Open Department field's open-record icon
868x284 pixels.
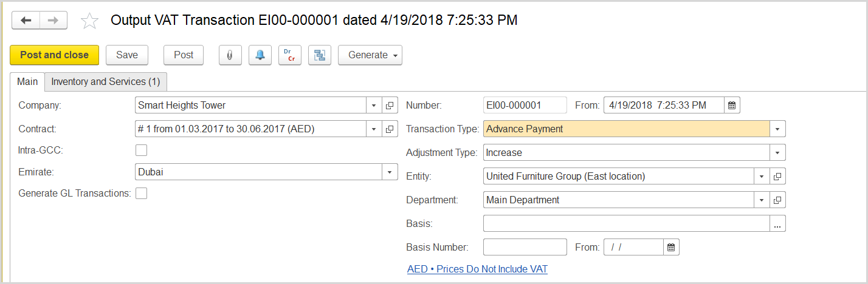tap(777, 200)
